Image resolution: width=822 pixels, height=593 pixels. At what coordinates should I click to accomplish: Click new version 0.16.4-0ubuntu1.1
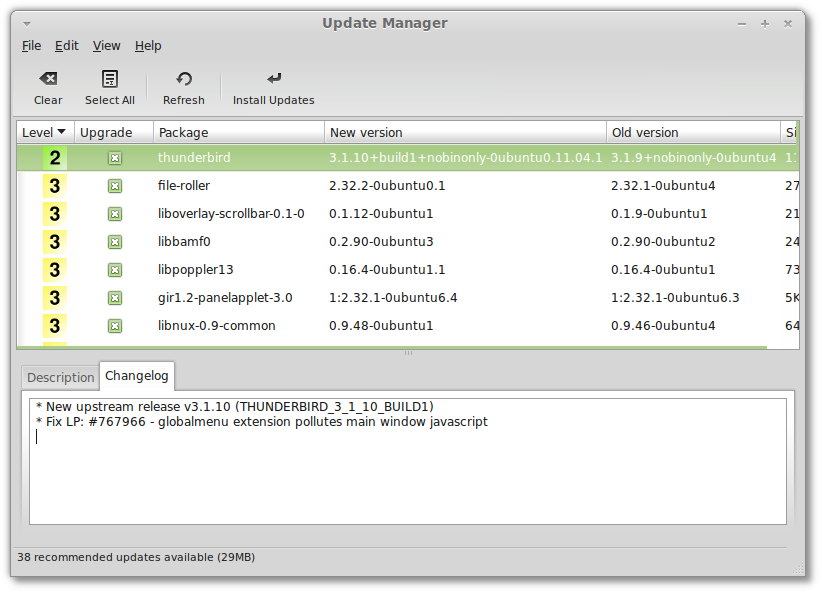coord(387,270)
